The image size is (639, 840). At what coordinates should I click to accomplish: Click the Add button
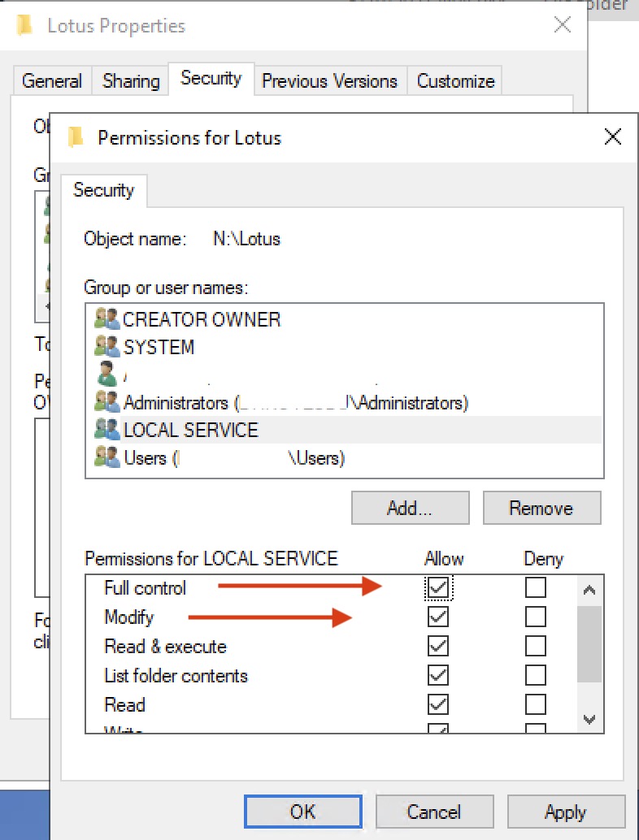point(410,508)
